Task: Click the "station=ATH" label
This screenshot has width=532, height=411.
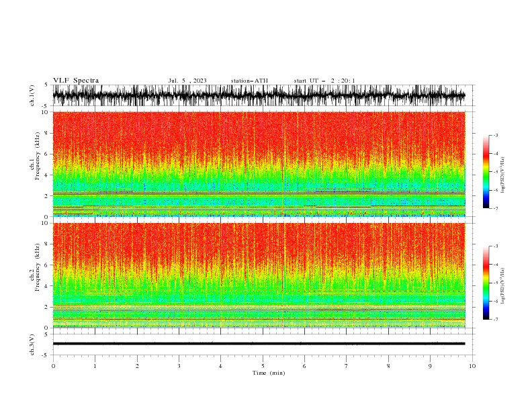Action: click(249, 81)
